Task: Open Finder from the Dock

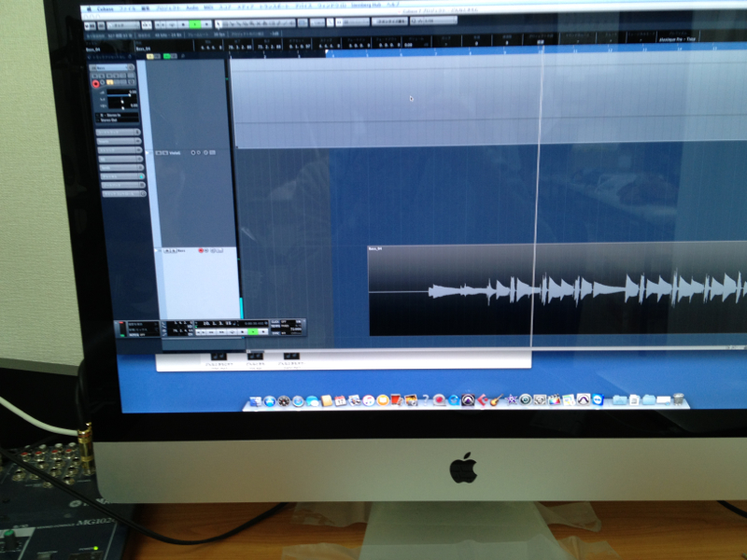Action: click(x=254, y=401)
